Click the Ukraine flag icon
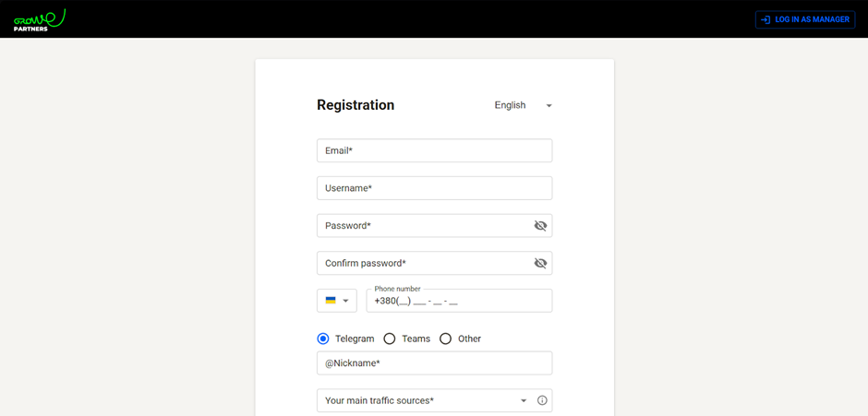 point(331,301)
